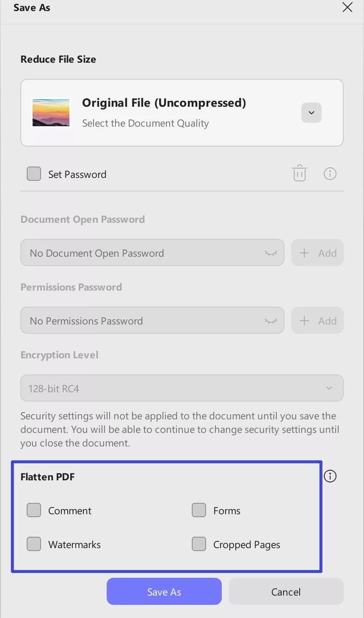Click the Save As button
This screenshot has height=618, width=364.
pyautogui.click(x=164, y=591)
